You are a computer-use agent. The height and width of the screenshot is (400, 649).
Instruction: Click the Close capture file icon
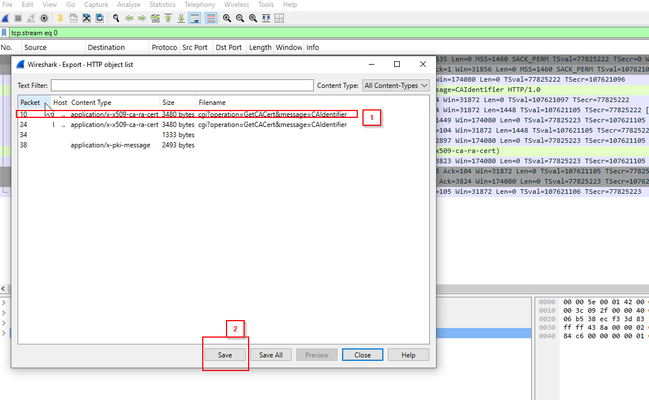pos(87,18)
